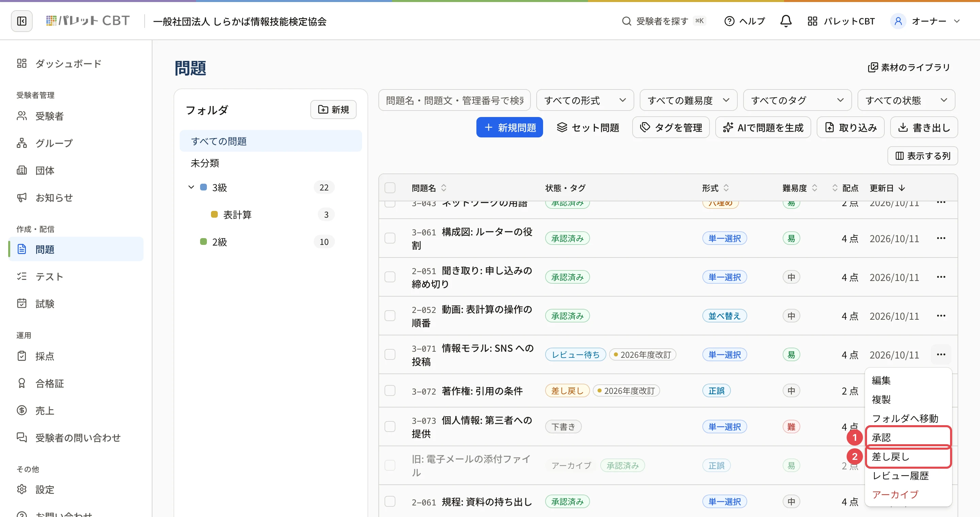Generate questions with AIで問題を生成
Image resolution: width=980 pixels, height=517 pixels.
click(763, 127)
